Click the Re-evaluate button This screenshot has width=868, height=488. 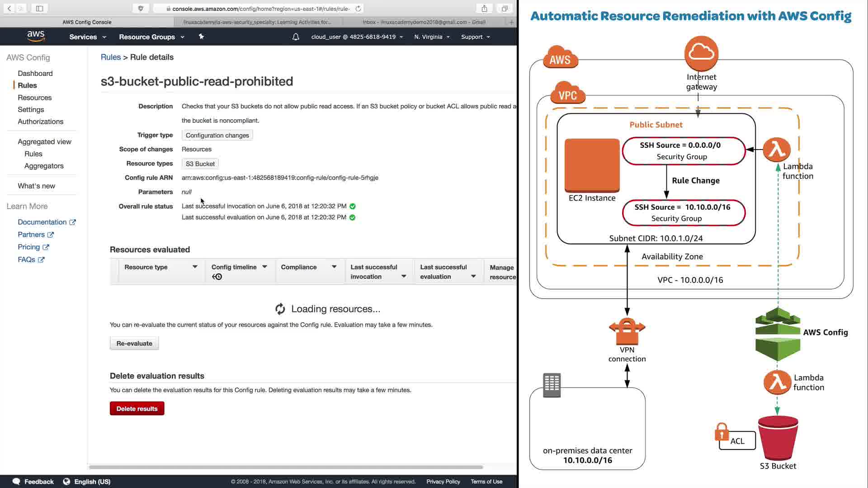tap(134, 343)
